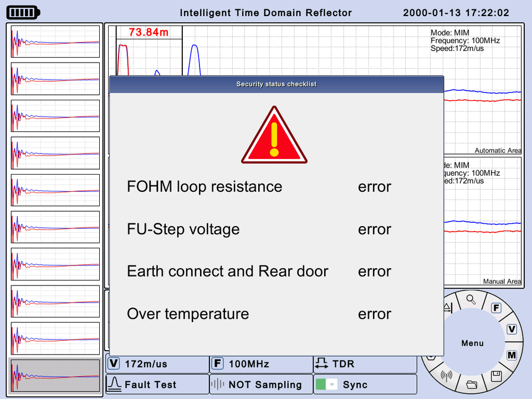The width and height of the screenshot is (532, 399).
Task: Open the V 172m/us velocity setting
Action: [158, 364]
